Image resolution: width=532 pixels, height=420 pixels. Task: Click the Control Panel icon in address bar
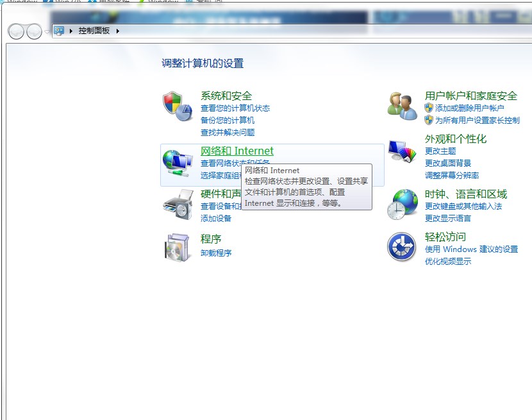[x=59, y=31]
